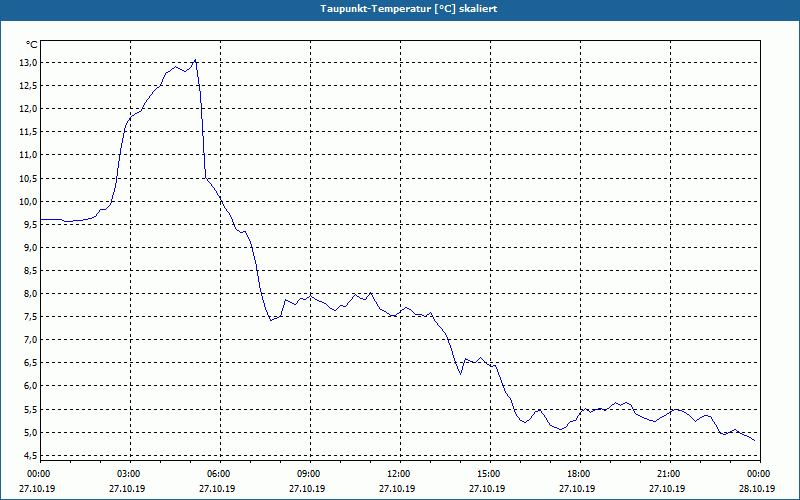Select the "21:00" x-axis time label

tap(669, 474)
